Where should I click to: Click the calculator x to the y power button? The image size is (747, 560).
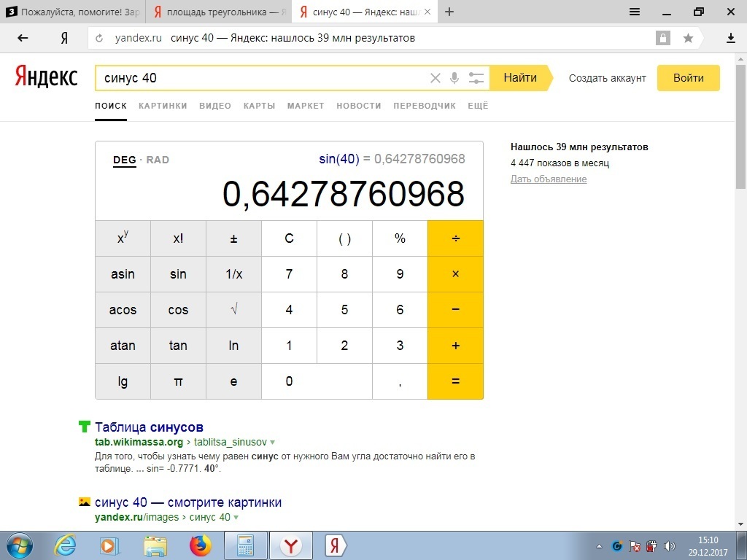click(123, 238)
